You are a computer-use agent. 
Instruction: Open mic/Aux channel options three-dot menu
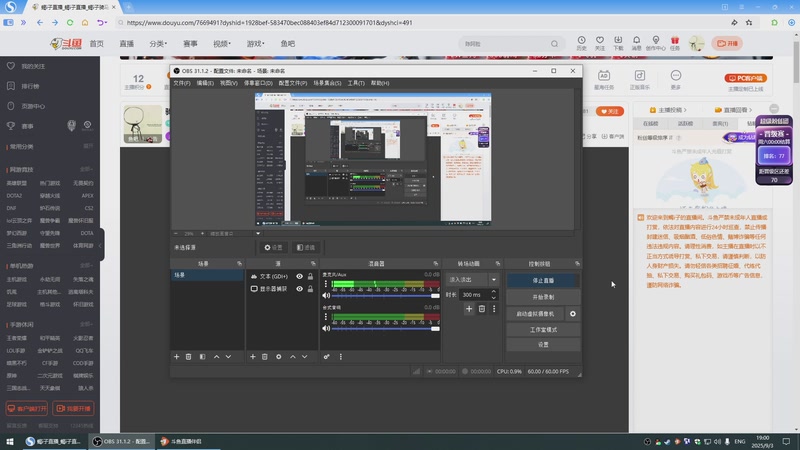click(326, 284)
